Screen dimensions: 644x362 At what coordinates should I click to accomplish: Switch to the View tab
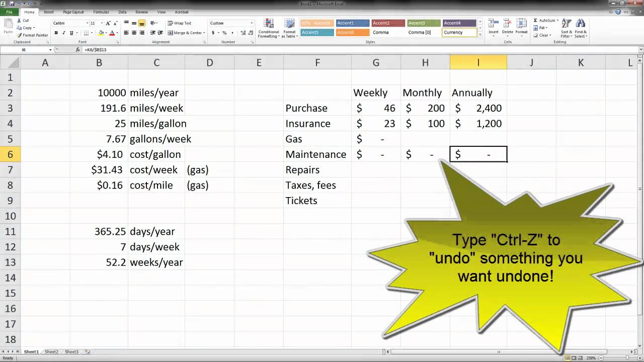click(x=162, y=12)
